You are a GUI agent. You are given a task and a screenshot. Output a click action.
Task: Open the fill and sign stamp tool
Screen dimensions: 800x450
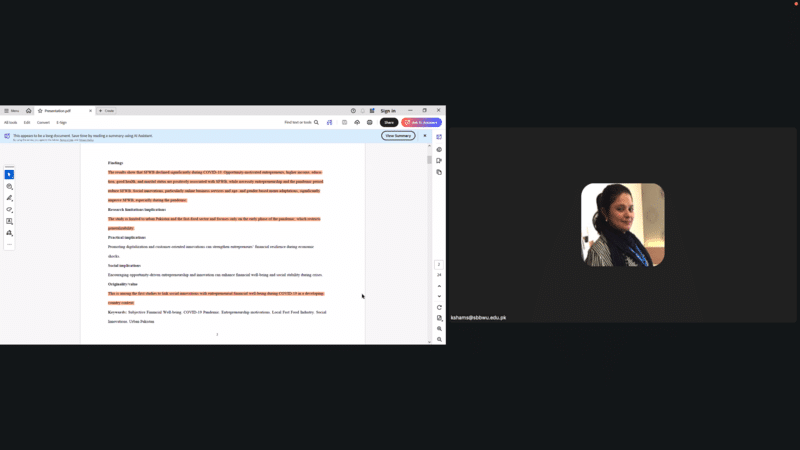9,233
